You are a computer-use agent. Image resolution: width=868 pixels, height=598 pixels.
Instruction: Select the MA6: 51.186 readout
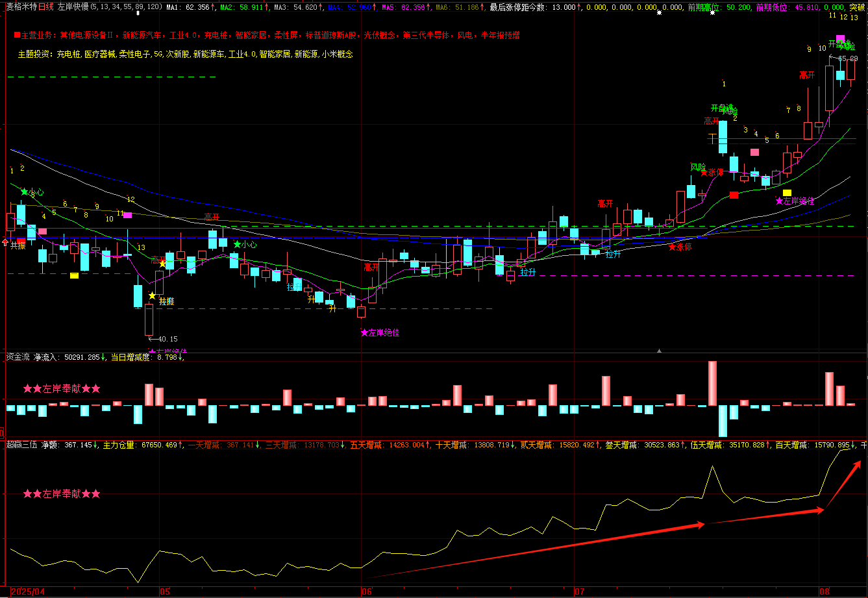(460, 7)
